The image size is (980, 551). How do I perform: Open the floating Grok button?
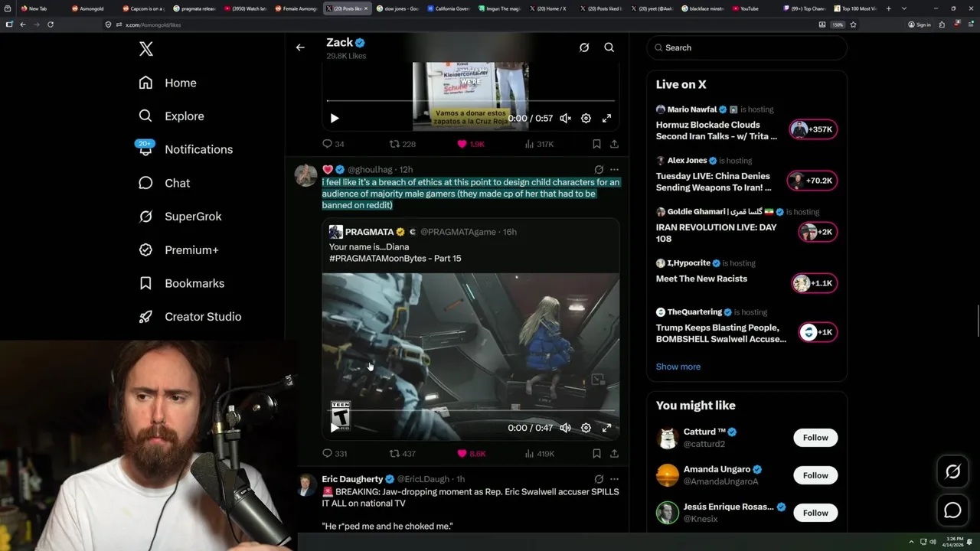pos(952,472)
